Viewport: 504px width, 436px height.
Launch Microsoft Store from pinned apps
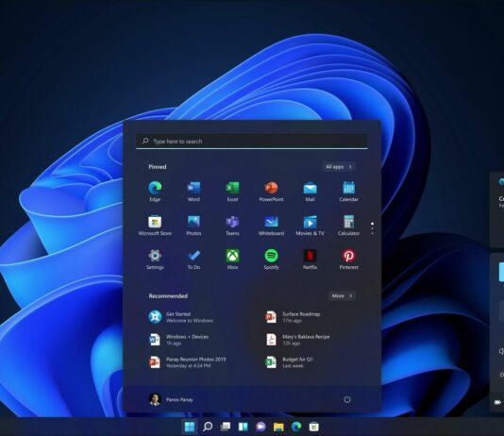155,226
